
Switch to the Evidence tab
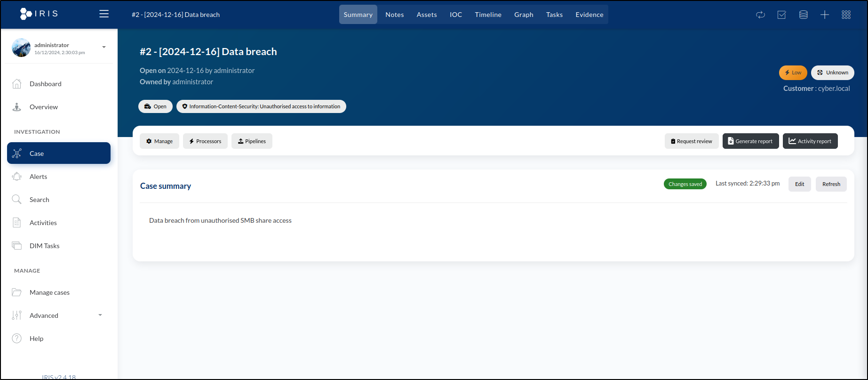click(x=589, y=15)
